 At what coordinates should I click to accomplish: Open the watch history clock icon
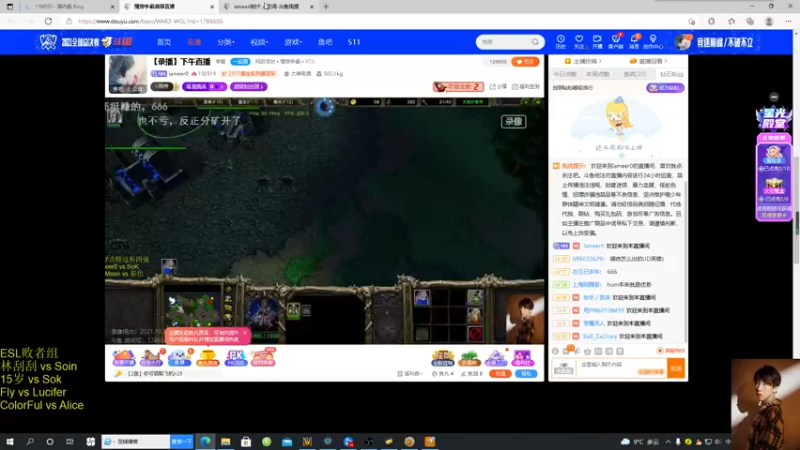[x=561, y=41]
